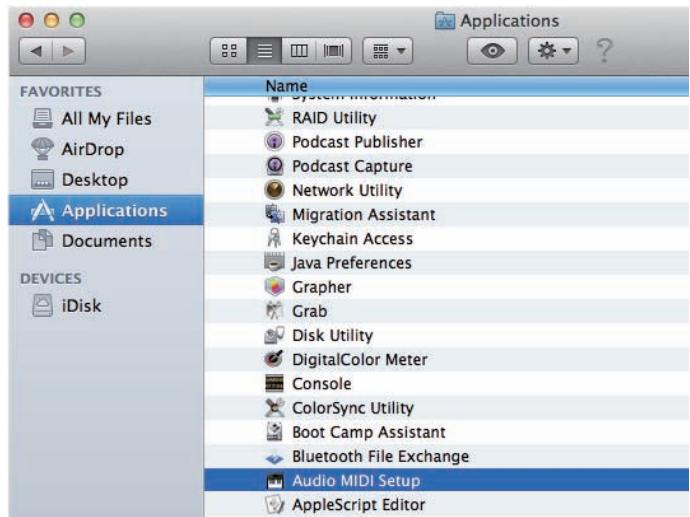
Task: Select the "Java Preferences" name
Action: click(352, 263)
